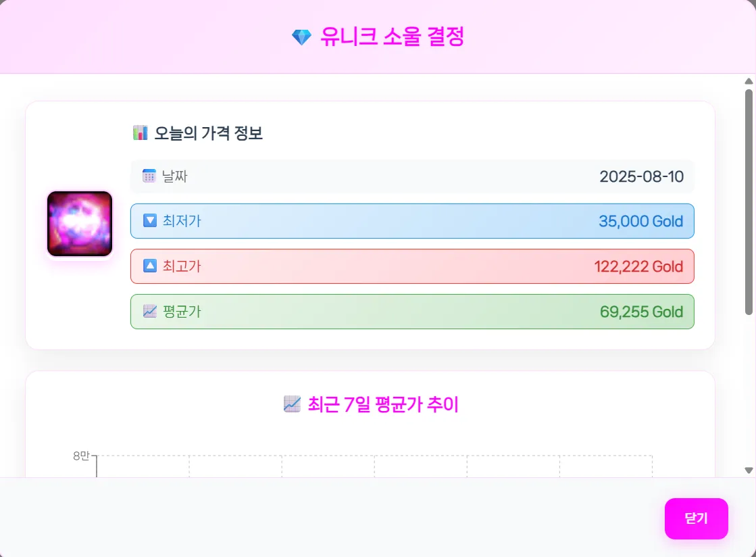Click the chart icon beside 최근 7일 평균가 추이

point(292,405)
